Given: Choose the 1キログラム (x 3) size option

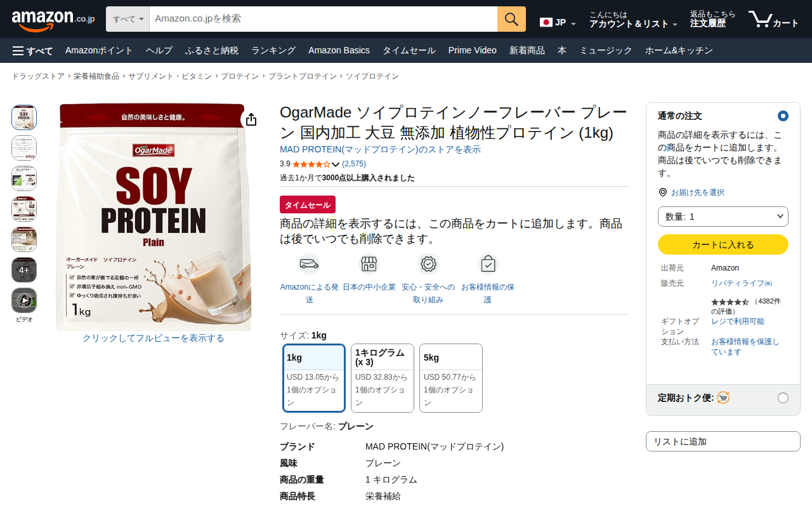Looking at the screenshot, I should 383,378.
